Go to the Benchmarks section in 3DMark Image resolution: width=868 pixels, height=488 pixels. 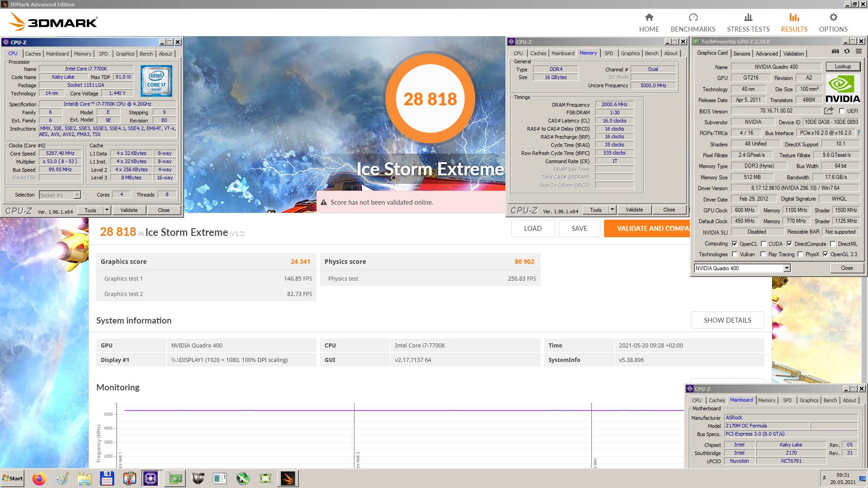[x=693, y=23]
